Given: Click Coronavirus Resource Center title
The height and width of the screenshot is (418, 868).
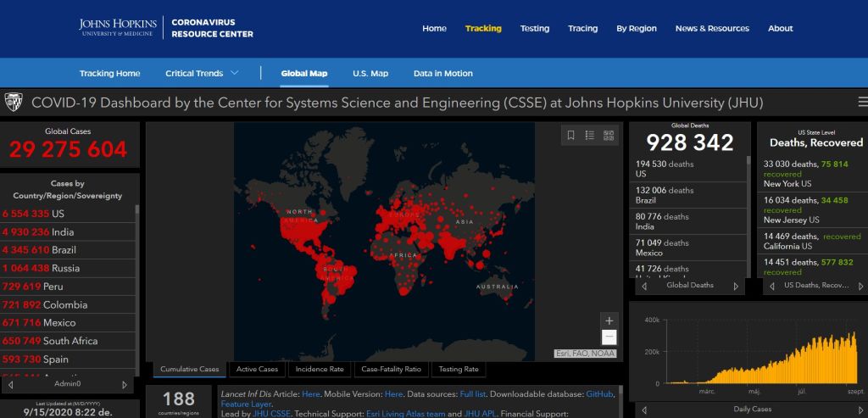Looking at the screenshot, I should pyautogui.click(x=212, y=28).
